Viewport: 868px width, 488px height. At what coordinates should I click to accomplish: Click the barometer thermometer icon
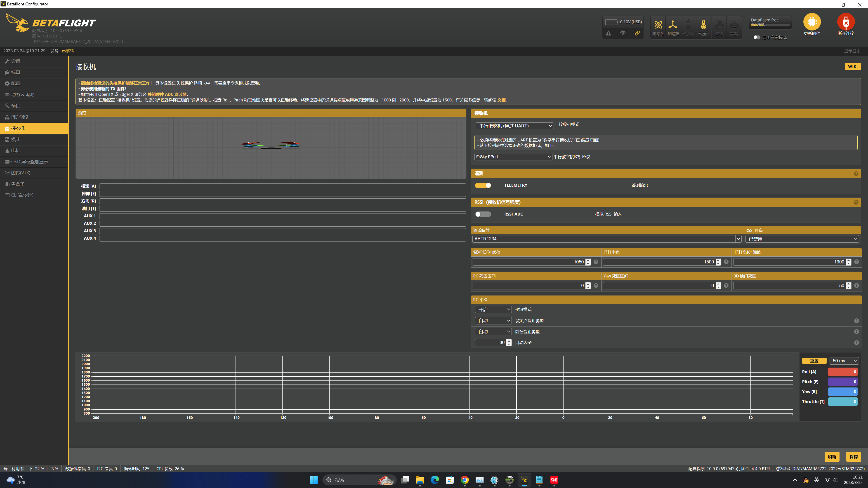[703, 25]
